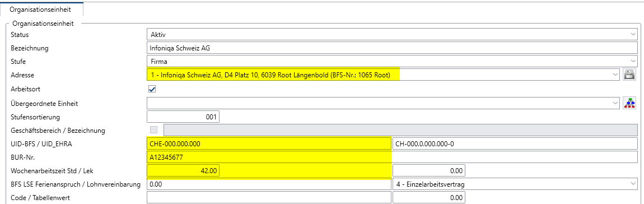Click the BFS LSE Ferienanspruch field

pyautogui.click(x=269, y=185)
